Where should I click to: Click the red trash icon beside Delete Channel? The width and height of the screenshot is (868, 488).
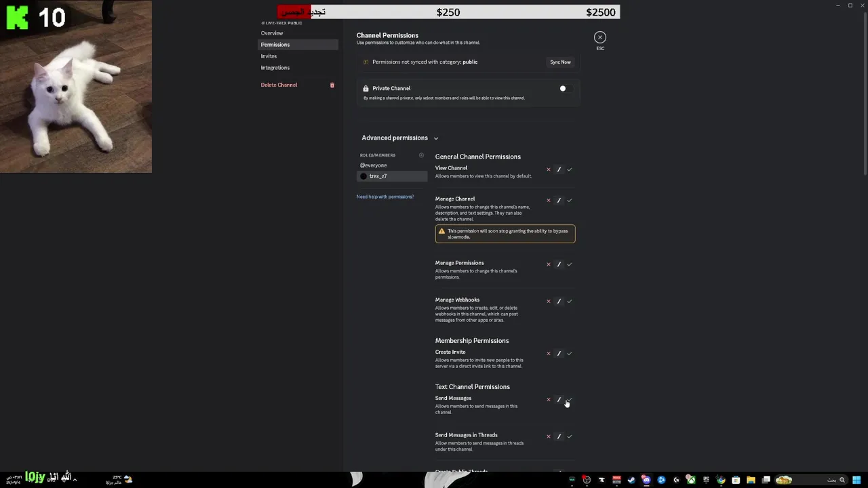coord(332,85)
